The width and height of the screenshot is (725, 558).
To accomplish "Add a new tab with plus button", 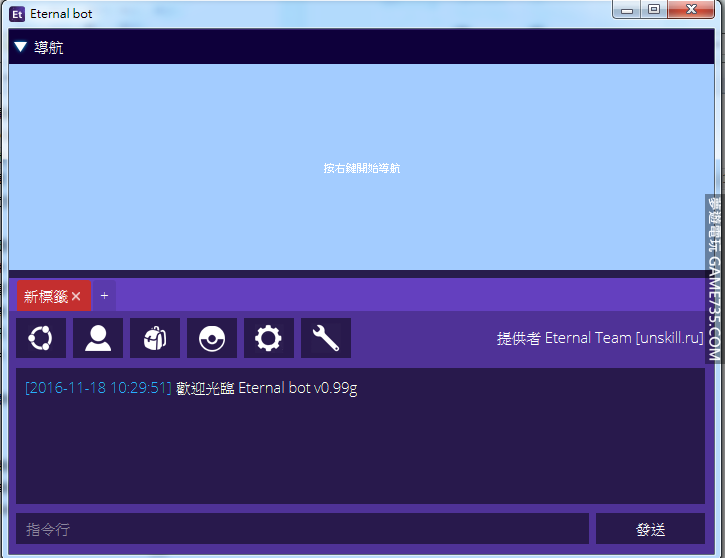I will 104,296.
